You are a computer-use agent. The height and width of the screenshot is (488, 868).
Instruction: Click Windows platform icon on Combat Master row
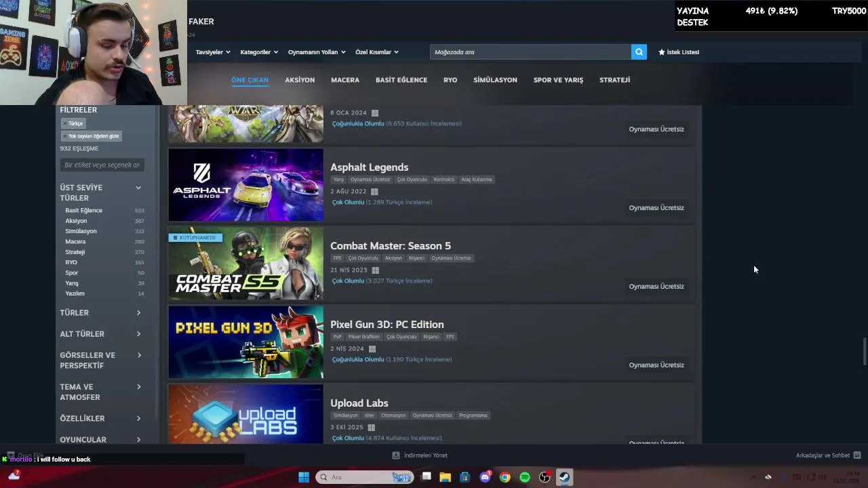[x=375, y=270]
